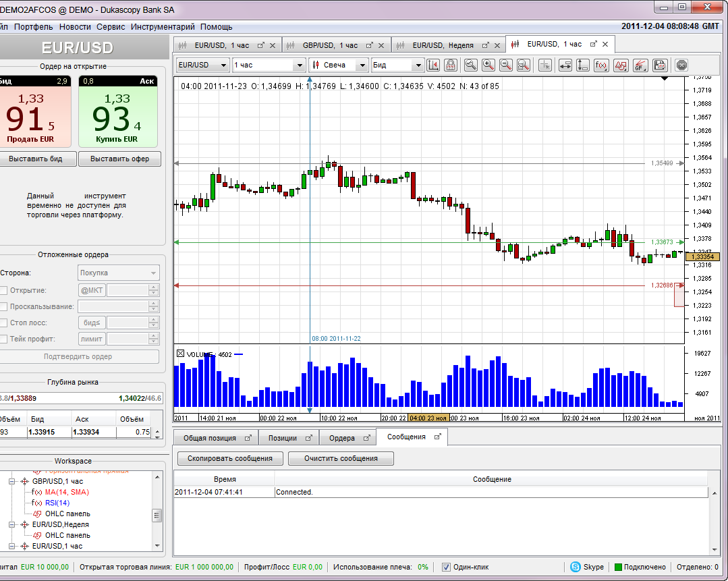Open the f(x) indicators menu
This screenshot has height=581, width=728.
click(601, 65)
